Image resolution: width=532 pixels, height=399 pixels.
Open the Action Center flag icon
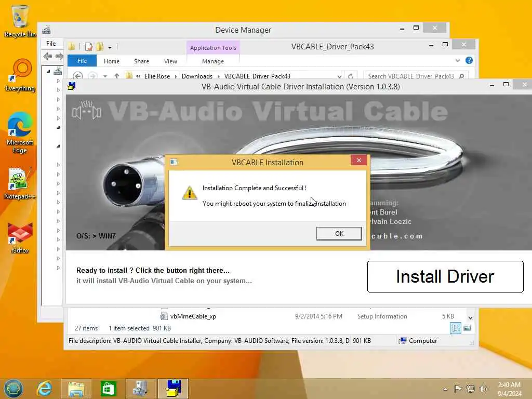click(x=458, y=389)
